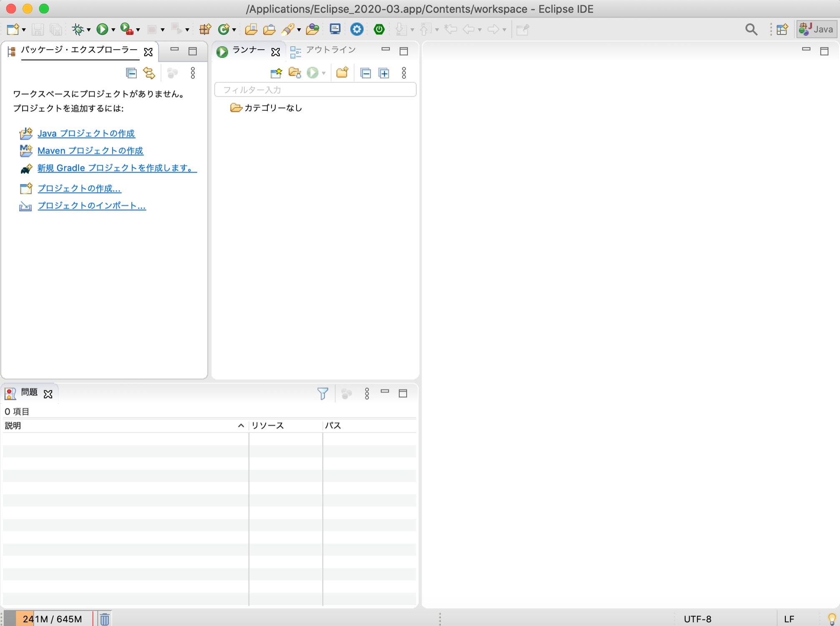Minimize the Package Explorer panel

tap(174, 50)
